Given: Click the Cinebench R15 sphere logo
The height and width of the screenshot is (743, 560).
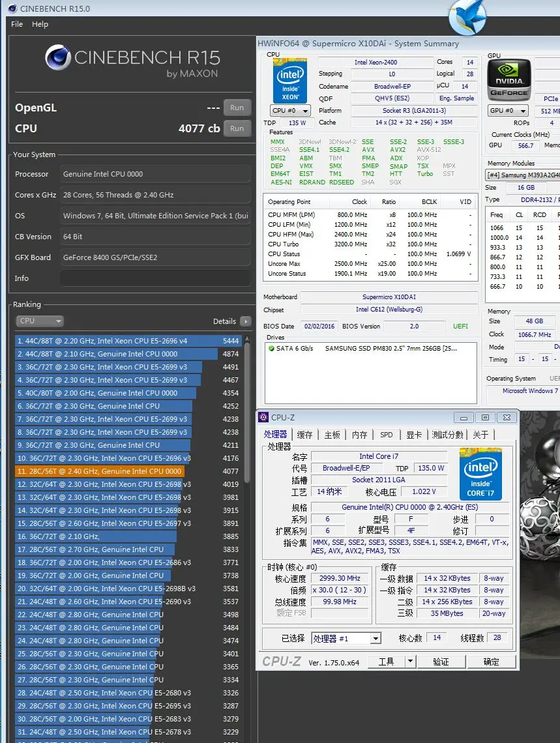Looking at the screenshot, I should (x=58, y=57).
